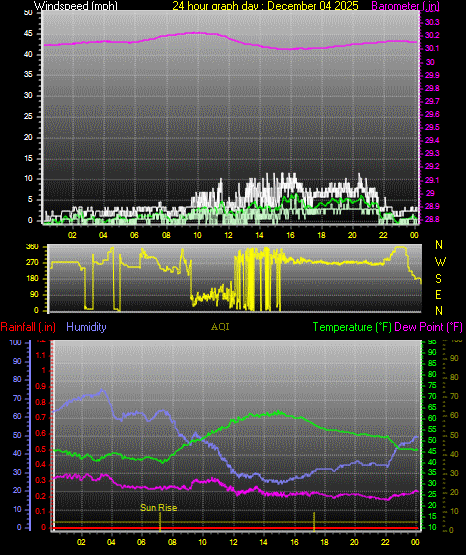Click hour 16 under the windspeed graph
The height and width of the screenshot is (555, 466).
(290, 235)
